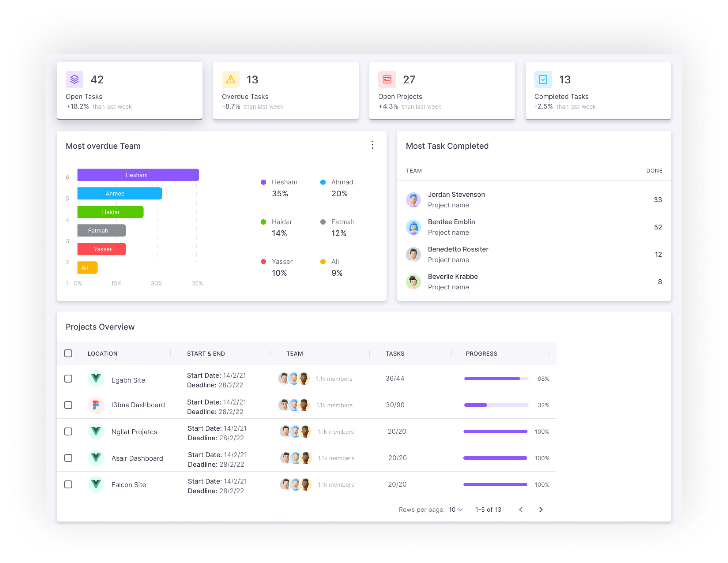The width and height of the screenshot is (728, 563).
Task: Select the Falcon Site row checkbox
Action: pos(68,484)
